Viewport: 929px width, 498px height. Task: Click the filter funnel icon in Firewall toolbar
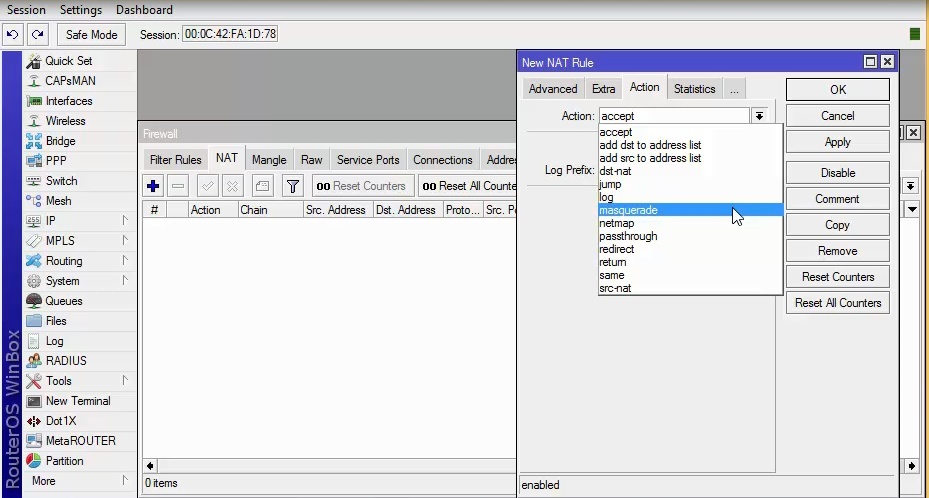pyautogui.click(x=292, y=186)
